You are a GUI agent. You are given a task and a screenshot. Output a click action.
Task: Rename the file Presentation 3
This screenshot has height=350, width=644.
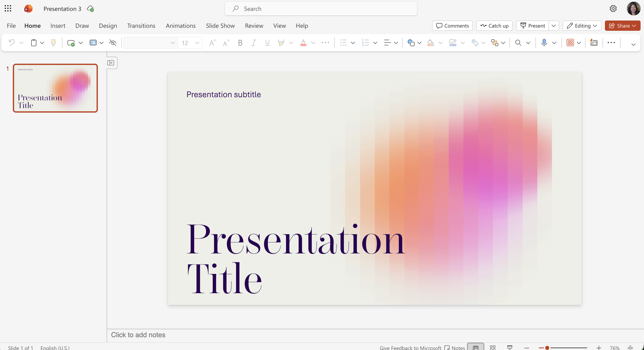pos(62,9)
